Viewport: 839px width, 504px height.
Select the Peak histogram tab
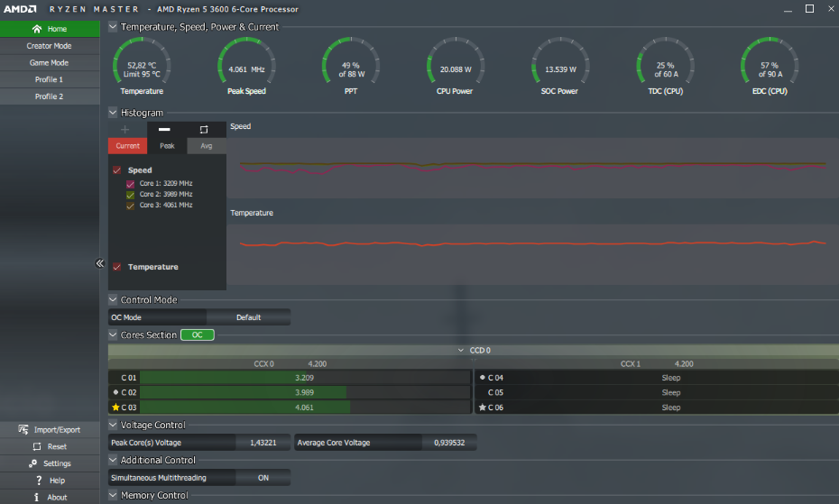point(167,145)
